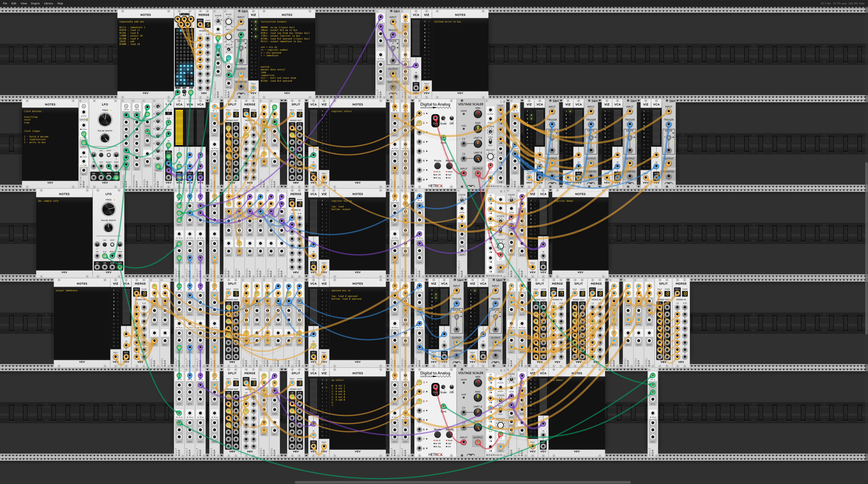The height and width of the screenshot is (484, 868).
Task: Click Rectify button on Digital to Analog beside 'register select'
Action: [449, 166]
